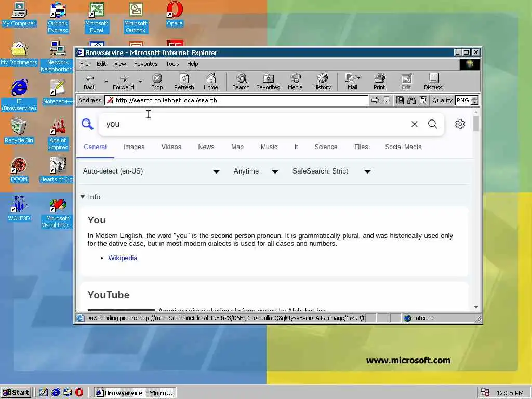Screen dimensions: 532x399
Task: Click the bookmark ribbon icon by address bar
Action: click(x=387, y=100)
